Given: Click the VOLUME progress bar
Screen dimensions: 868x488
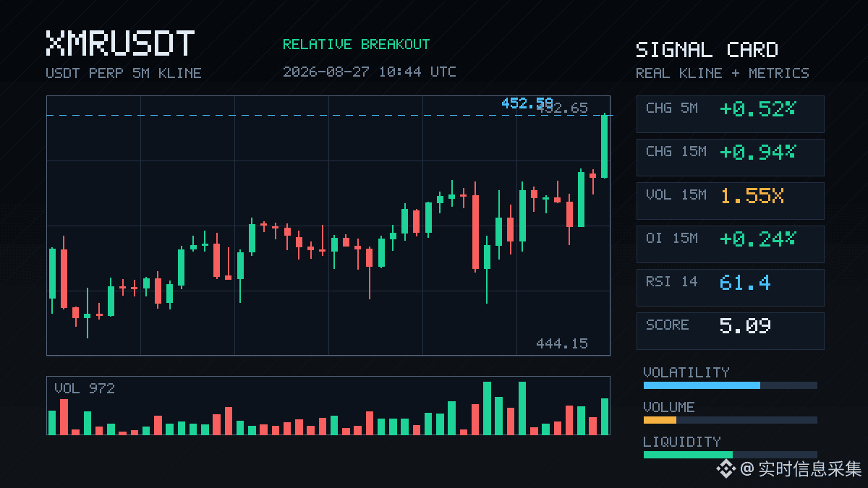Looking at the screenshot, I should (x=730, y=420).
